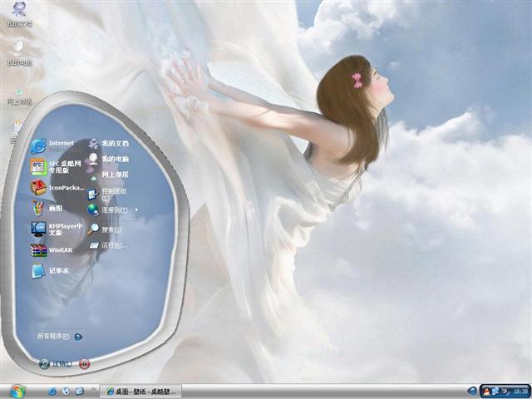Click the 注销 (log off) button

click(x=56, y=364)
